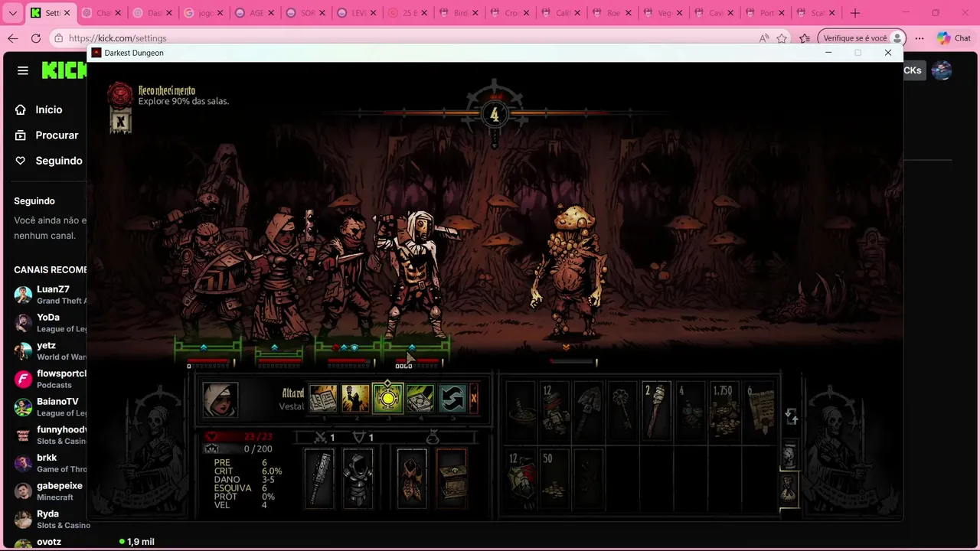
Task: Open Kick hamburger menu
Action: coord(23,70)
